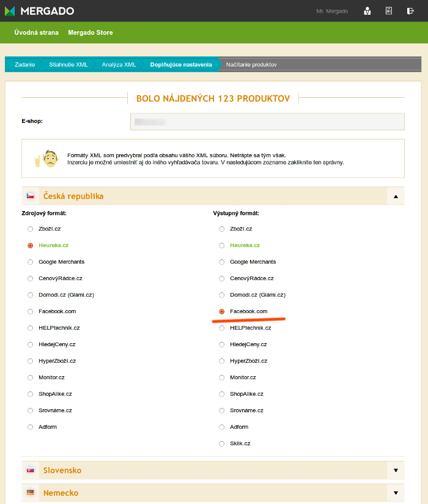Select Heureka.cz as source format

pos(30,245)
